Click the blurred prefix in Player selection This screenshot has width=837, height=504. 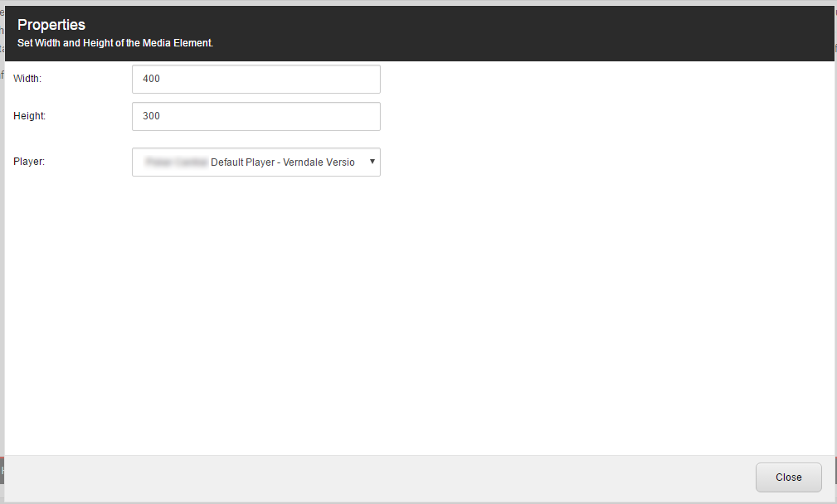pos(176,162)
